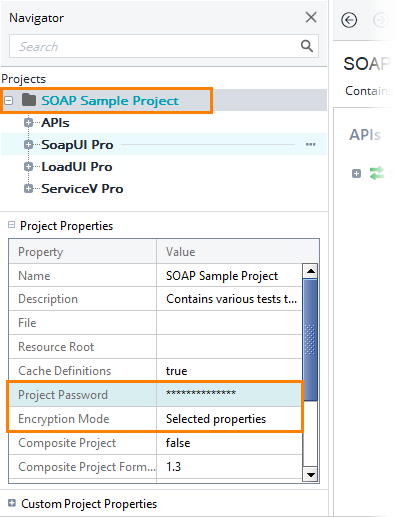Image resolution: width=397 pixels, height=517 pixels.
Task: Select the File property row
Action: (155, 323)
